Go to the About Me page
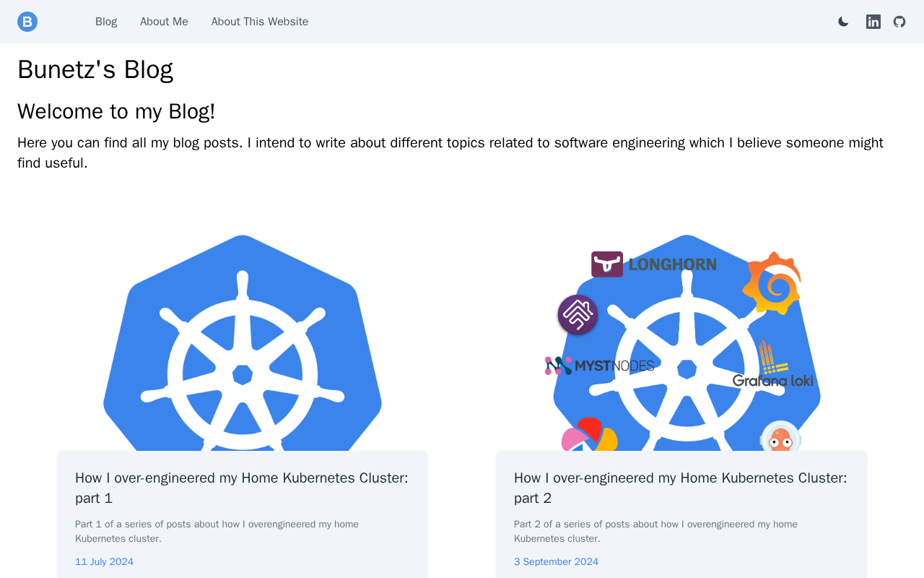Image resolution: width=924 pixels, height=578 pixels. (164, 22)
